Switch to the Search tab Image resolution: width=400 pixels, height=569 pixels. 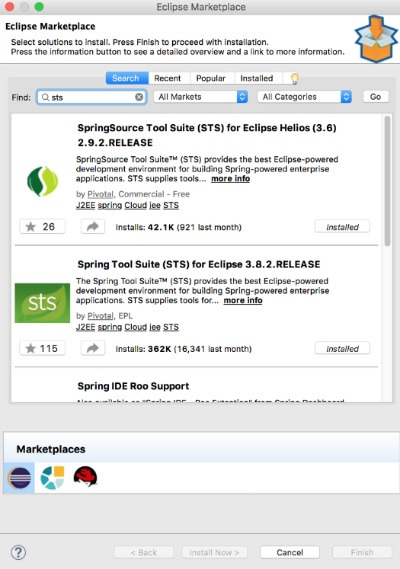pos(127,78)
